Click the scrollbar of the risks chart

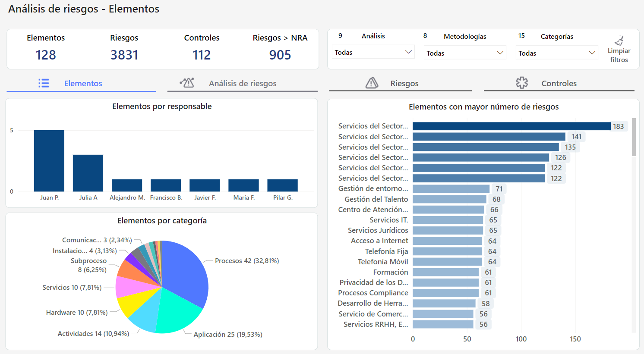(x=634, y=138)
